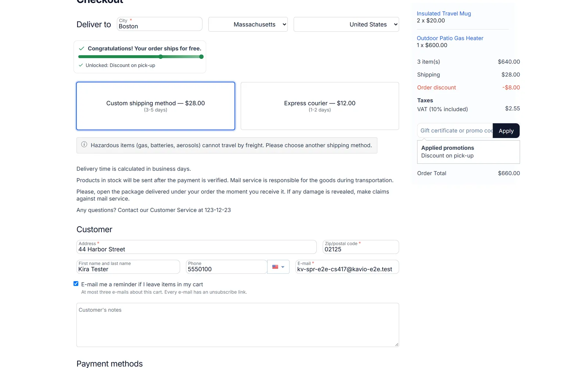Image resolution: width=588 pixels, height=368 pixels.
Task: Click the info icon beside hazardous items notice
Action: click(84, 145)
